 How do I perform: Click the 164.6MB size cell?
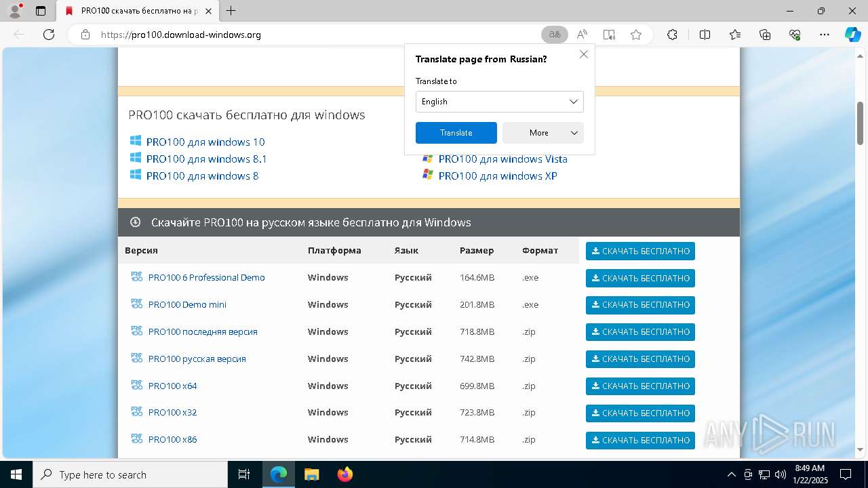477,277
